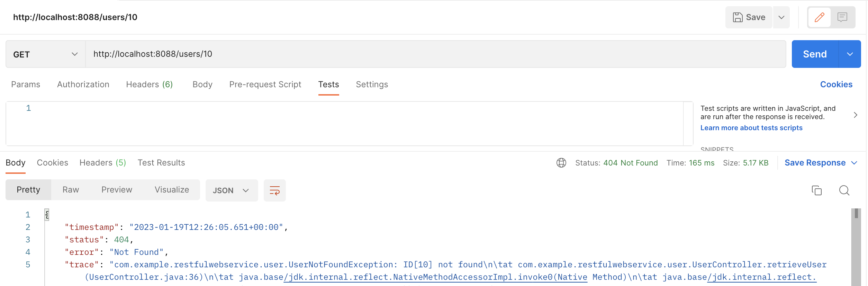Image resolution: width=868 pixels, height=286 pixels.
Task: Open the comments icon next to edit
Action: point(842,17)
